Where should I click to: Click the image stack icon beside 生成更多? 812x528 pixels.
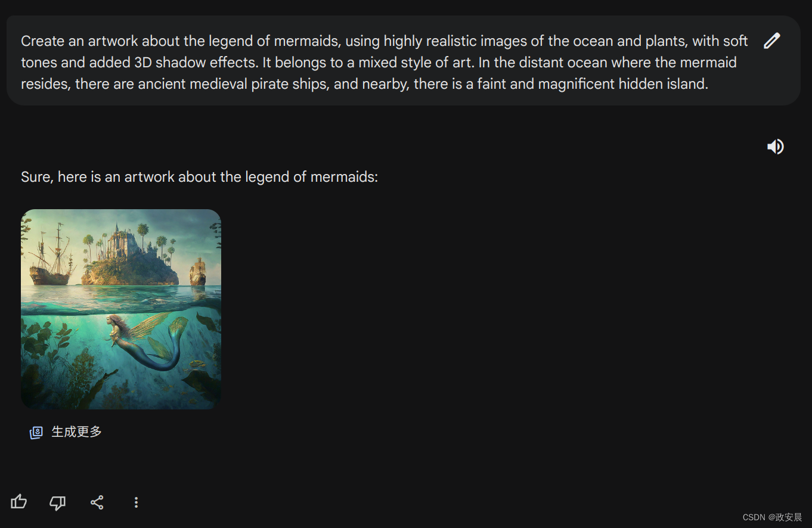(x=36, y=433)
